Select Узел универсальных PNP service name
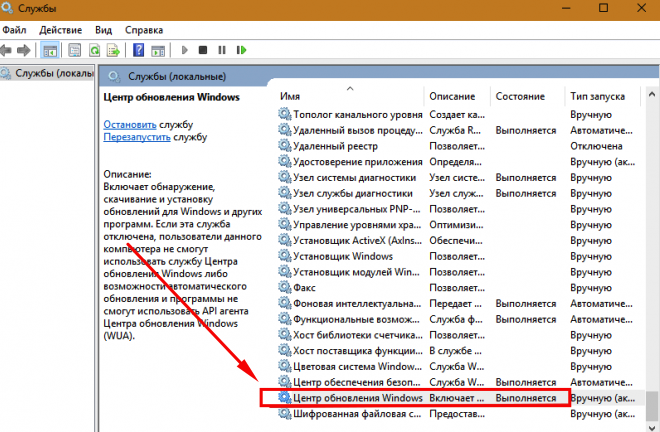 click(357, 209)
